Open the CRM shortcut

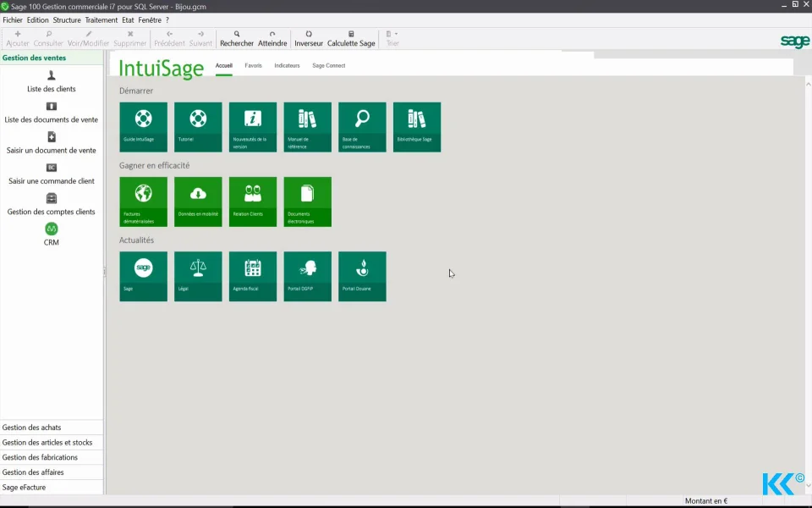[x=52, y=235]
